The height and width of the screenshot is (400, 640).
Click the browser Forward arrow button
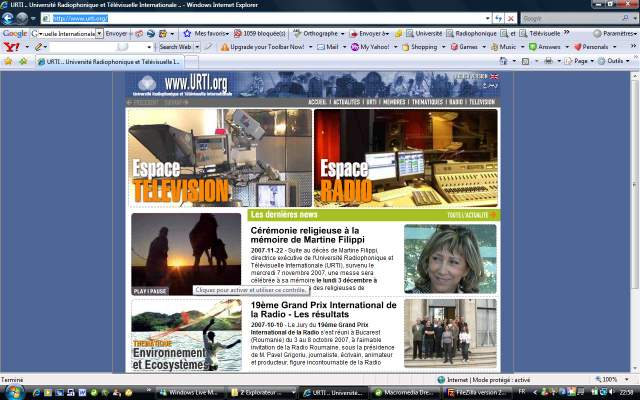[22, 18]
